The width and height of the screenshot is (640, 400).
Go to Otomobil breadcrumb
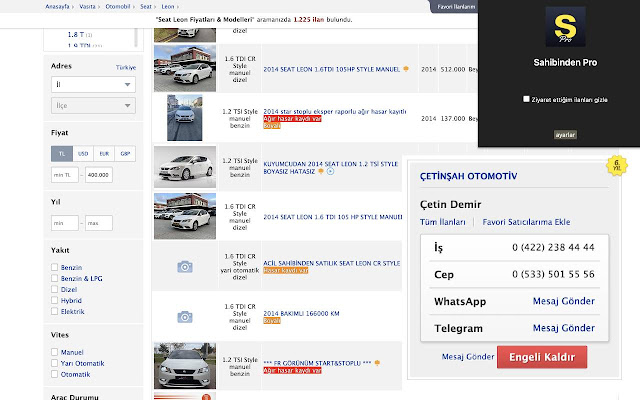click(x=118, y=7)
